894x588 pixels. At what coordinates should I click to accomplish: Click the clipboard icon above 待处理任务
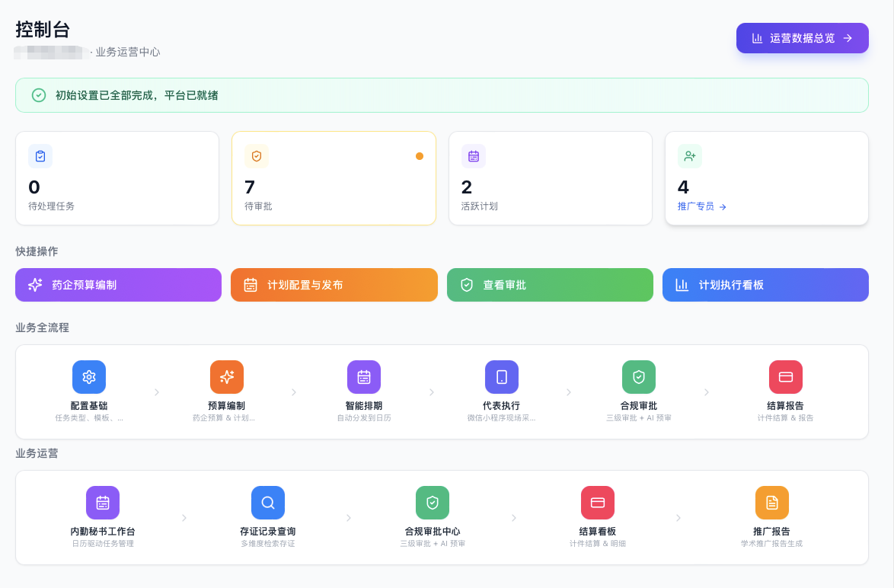click(x=40, y=156)
